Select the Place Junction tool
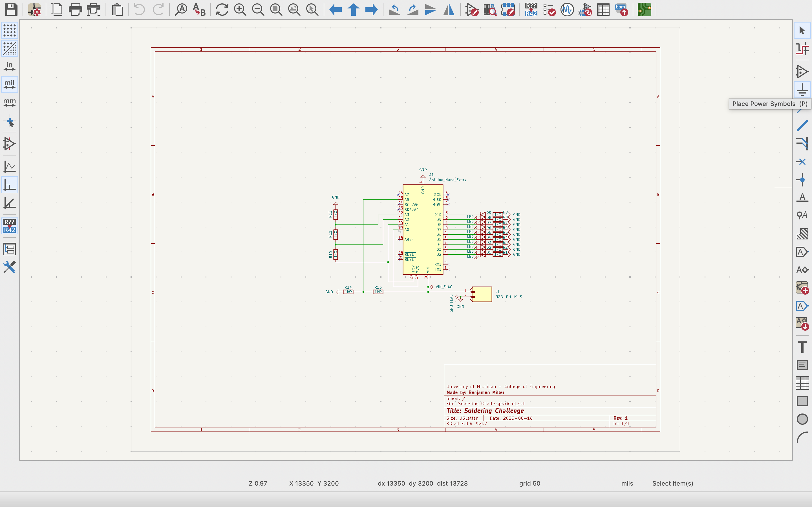 (802, 180)
